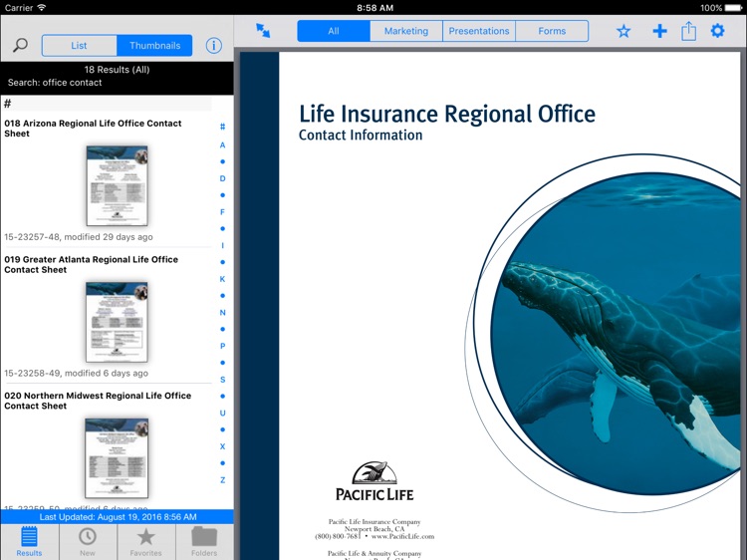Open 018 Arizona Regional Life Office thumbnail

click(117, 186)
